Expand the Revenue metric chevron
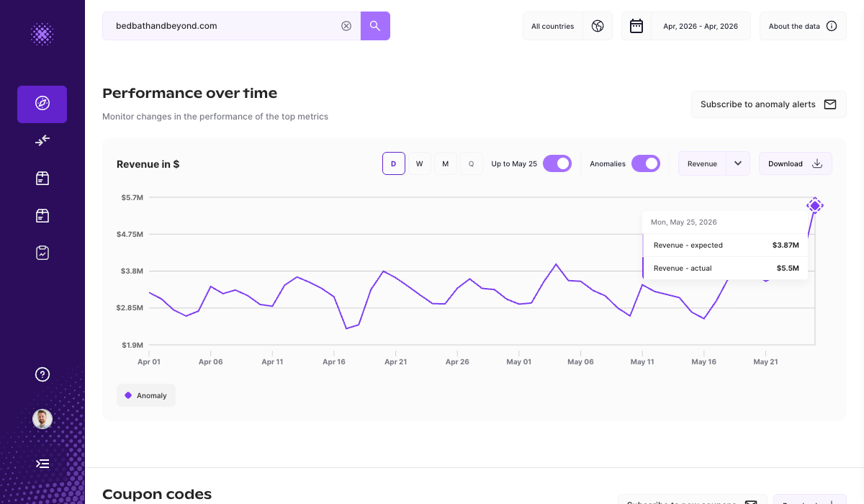864x504 pixels. (x=738, y=163)
